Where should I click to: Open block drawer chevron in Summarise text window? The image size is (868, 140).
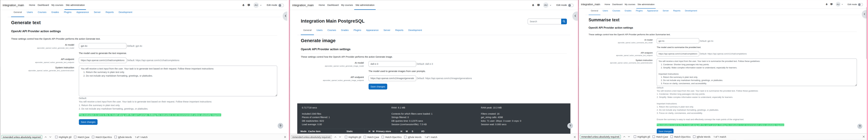[x=864, y=14]
